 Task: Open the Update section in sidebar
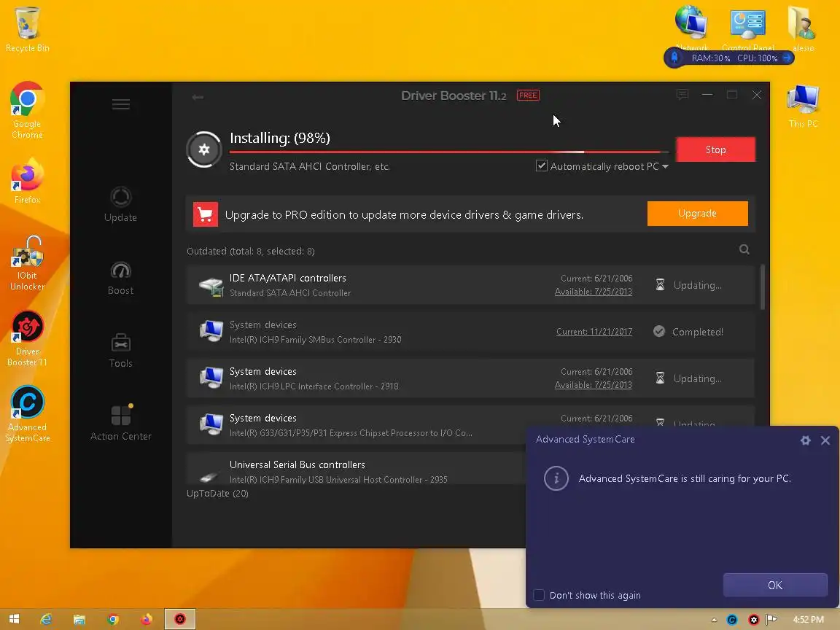click(x=120, y=204)
